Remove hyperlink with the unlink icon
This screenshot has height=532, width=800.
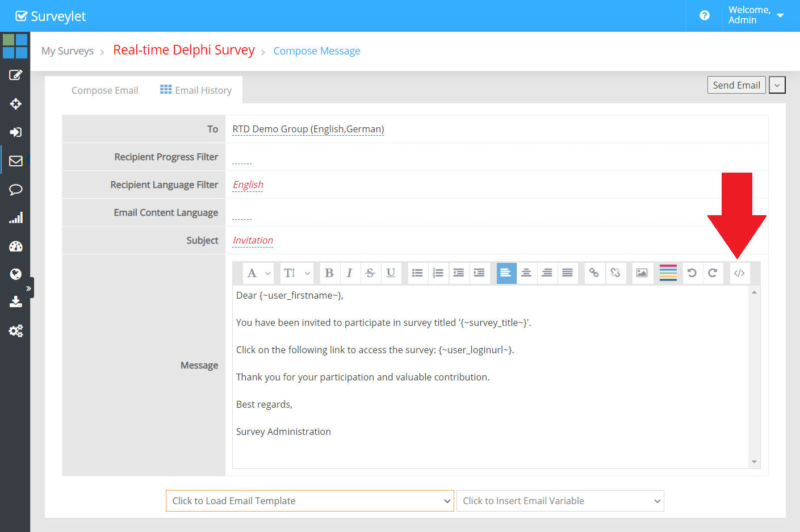click(x=615, y=273)
